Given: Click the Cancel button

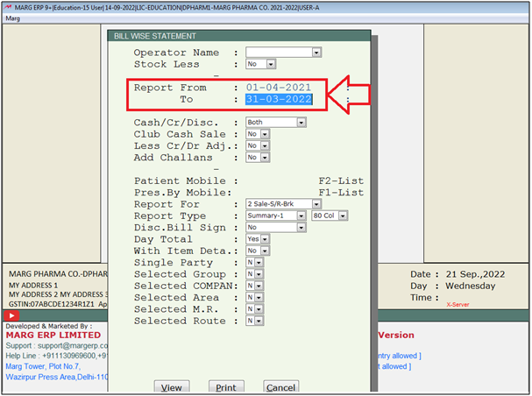Looking at the screenshot, I should [x=281, y=387].
